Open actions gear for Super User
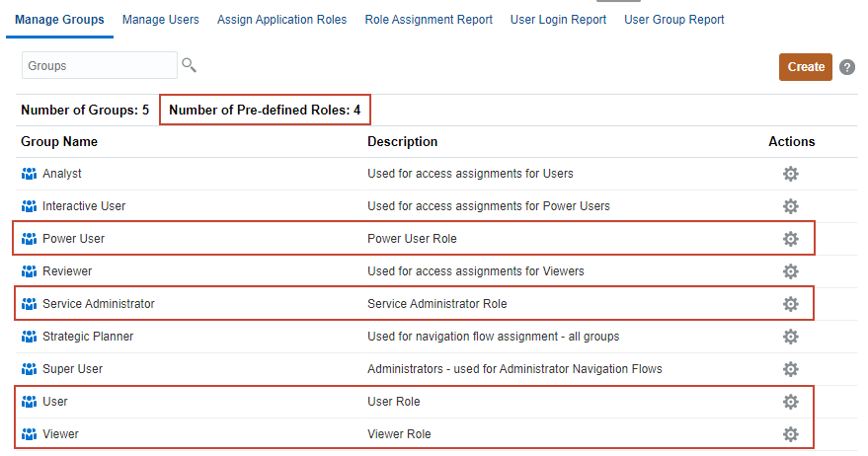Screen dimensions: 868x456 [791, 369]
